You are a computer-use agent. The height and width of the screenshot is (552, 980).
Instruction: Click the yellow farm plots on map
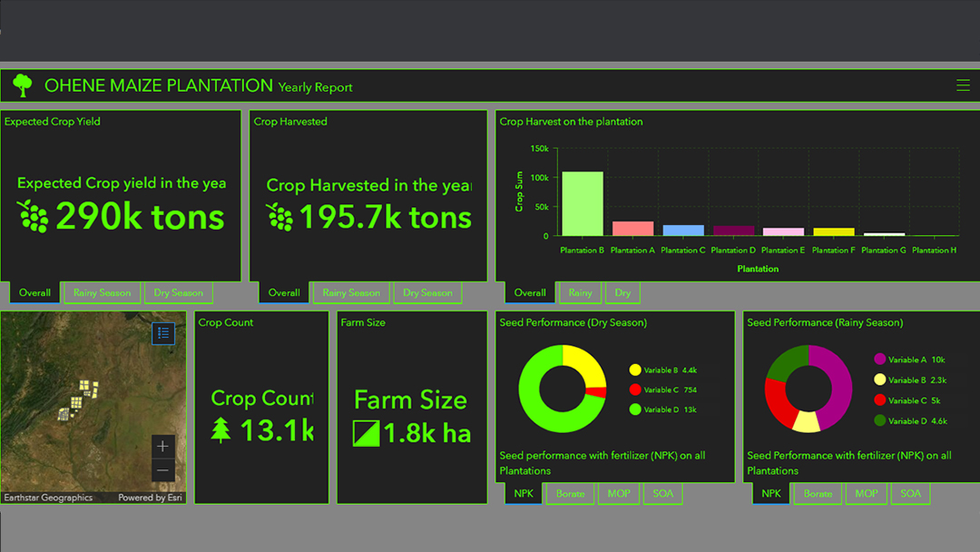[82, 394]
